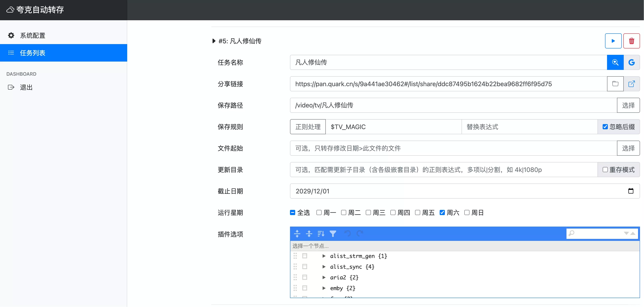Check 周五 run day
Viewport: 644px width, 307px height.
pyautogui.click(x=417, y=213)
